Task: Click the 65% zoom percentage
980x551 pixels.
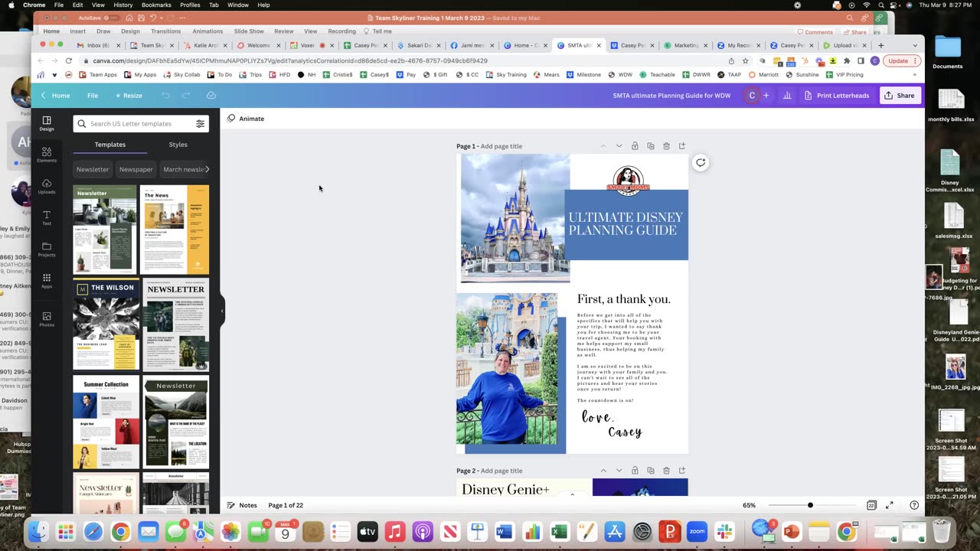Action: [749, 505]
